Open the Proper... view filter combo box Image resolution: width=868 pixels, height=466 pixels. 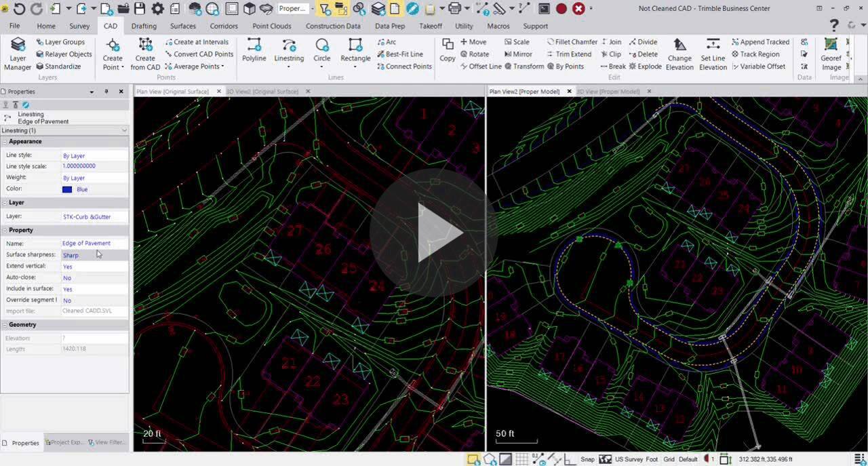pos(296,9)
